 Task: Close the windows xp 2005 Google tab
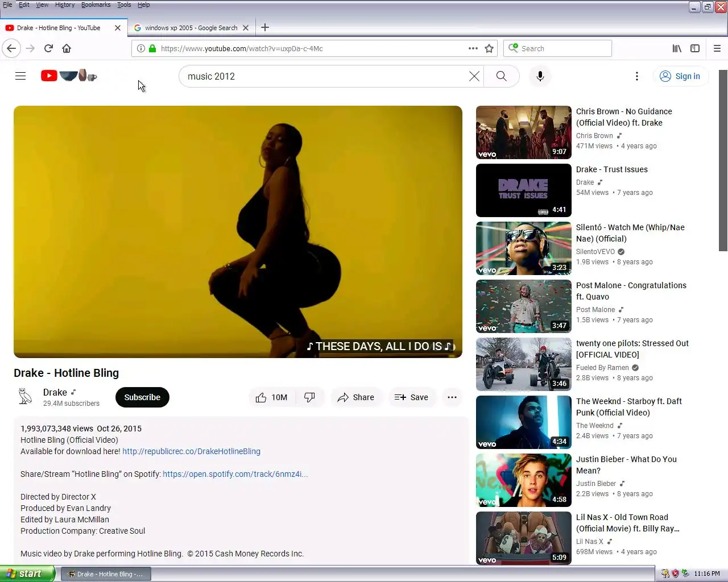point(246,27)
